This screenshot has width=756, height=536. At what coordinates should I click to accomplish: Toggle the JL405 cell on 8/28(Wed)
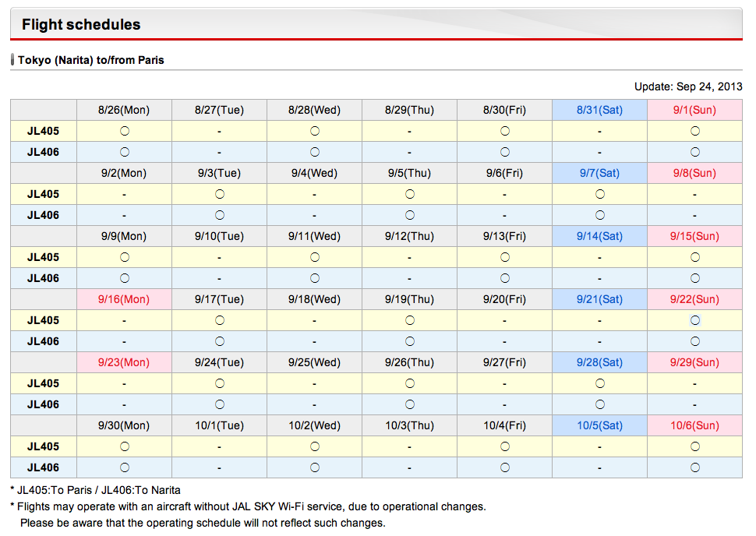(314, 131)
